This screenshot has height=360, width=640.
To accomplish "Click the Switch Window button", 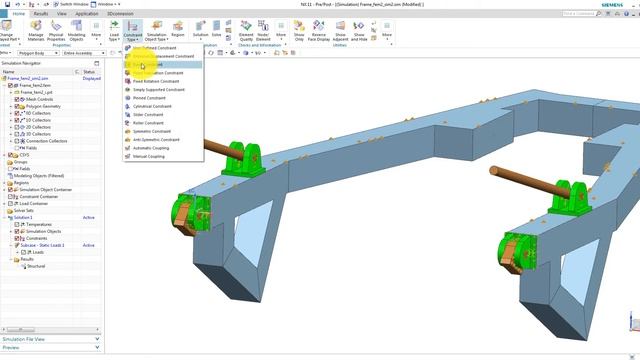I will click(x=71, y=4).
